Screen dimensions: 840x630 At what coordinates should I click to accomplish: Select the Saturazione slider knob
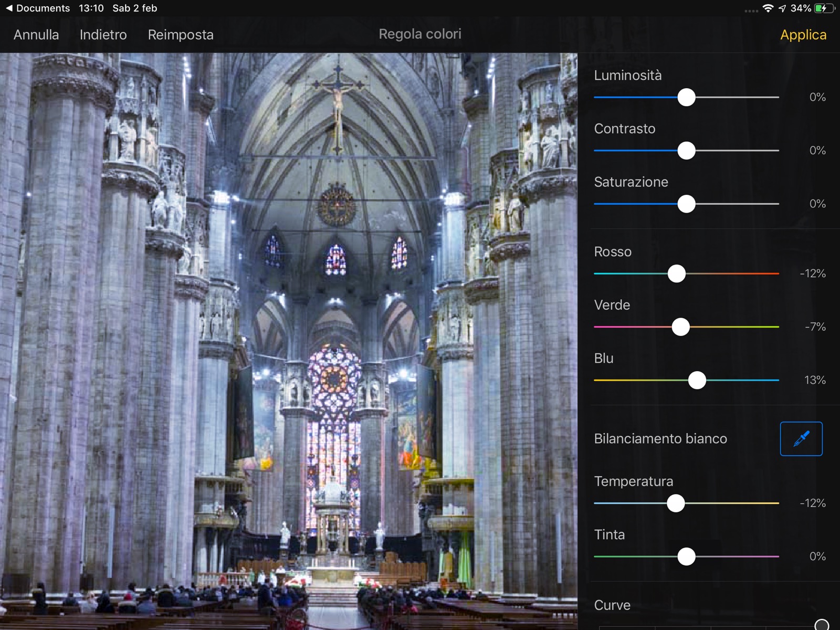click(x=686, y=204)
